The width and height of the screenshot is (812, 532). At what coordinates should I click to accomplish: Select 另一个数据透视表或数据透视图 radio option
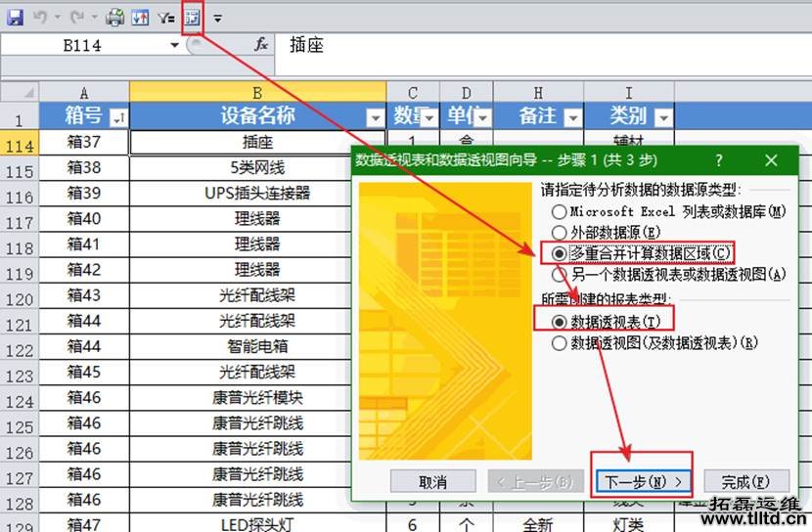(x=560, y=274)
